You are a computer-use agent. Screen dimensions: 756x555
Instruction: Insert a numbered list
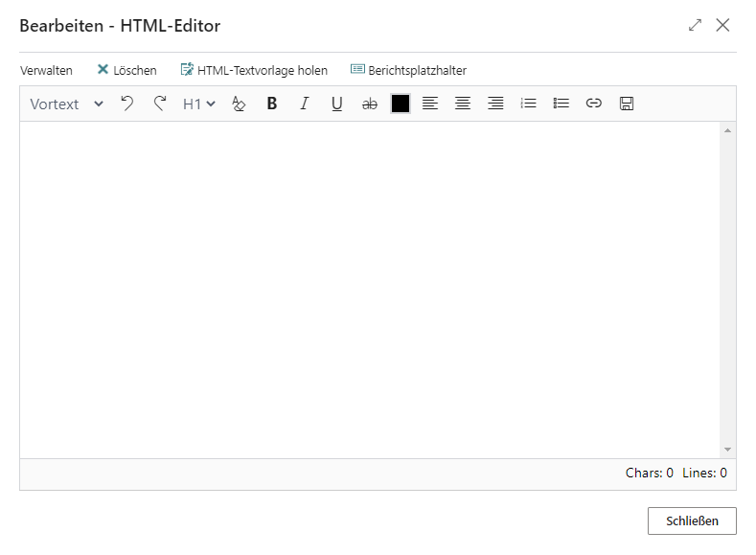[x=528, y=104]
